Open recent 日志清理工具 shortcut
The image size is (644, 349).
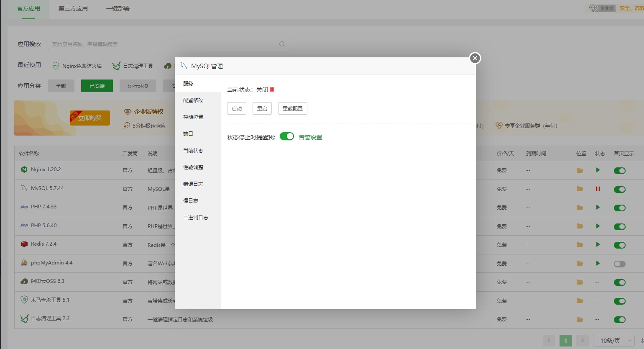(x=133, y=66)
